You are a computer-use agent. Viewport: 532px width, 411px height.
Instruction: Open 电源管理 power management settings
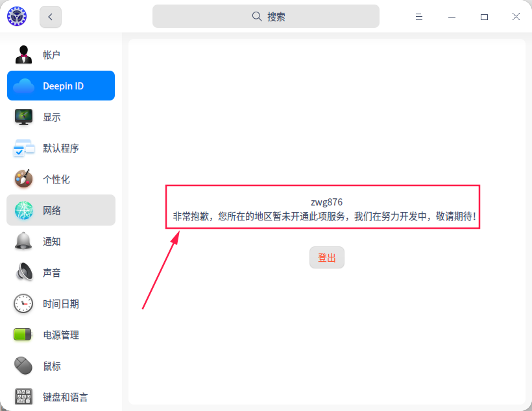click(x=61, y=335)
